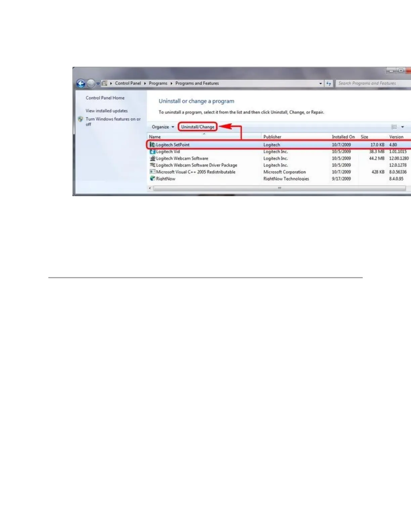Open the Organize menu

click(163, 127)
